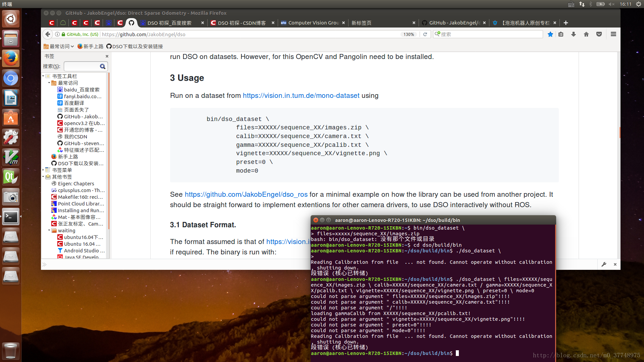Screen dimensions: 644x362
Task: Launch Qt Creator from dock
Action: click(x=11, y=177)
